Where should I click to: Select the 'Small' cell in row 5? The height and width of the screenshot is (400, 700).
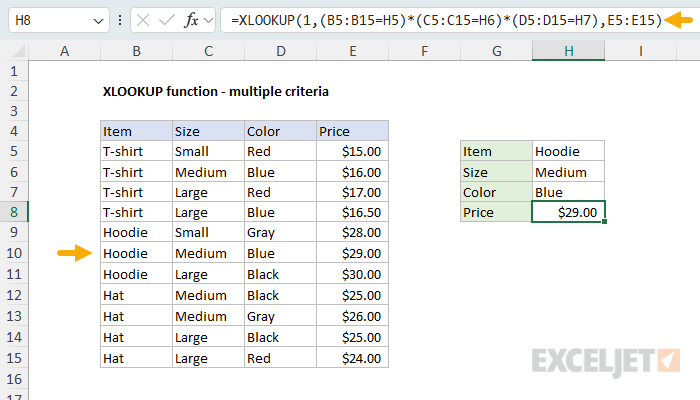click(208, 151)
